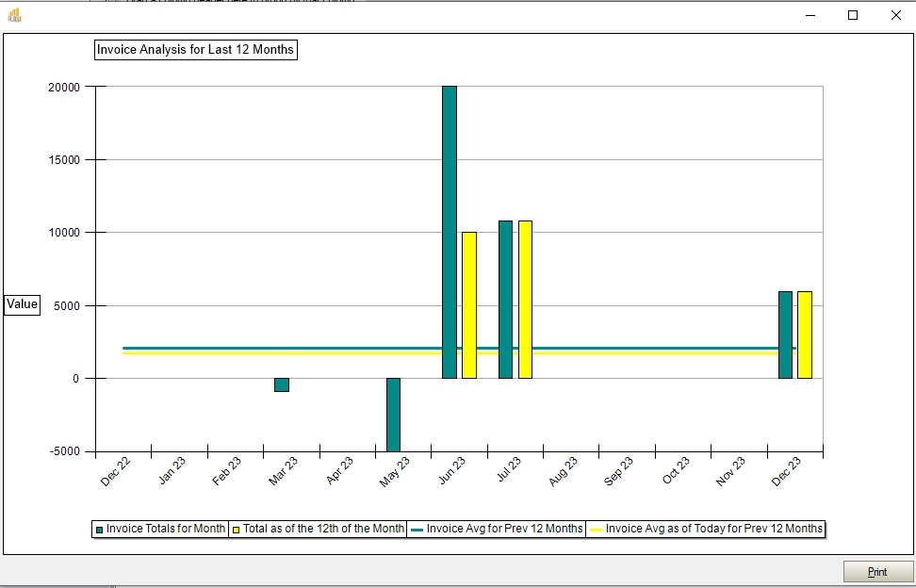
Task: Select the Invoice Avg as of Today legend entry
Action: point(705,530)
